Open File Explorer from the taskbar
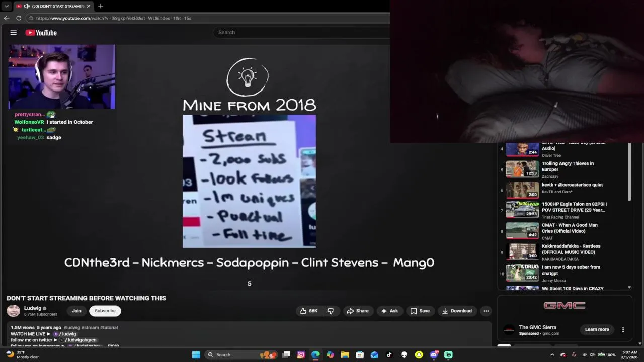The width and height of the screenshot is (644, 362). point(345,355)
